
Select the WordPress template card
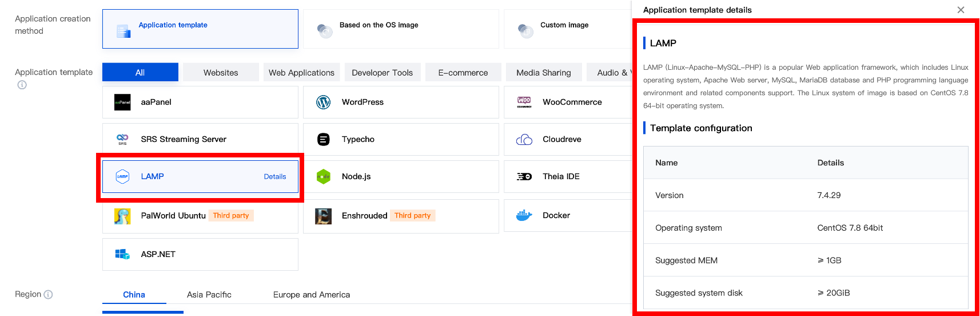point(401,102)
